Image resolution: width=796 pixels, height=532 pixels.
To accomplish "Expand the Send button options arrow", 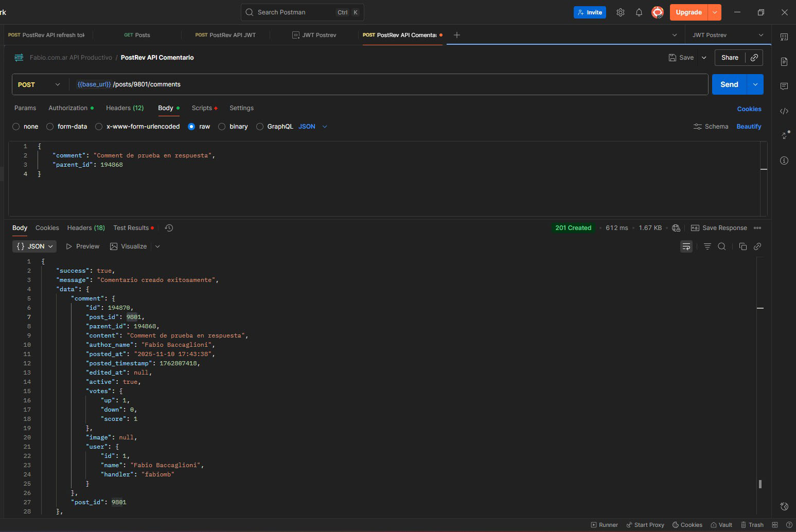I will (x=755, y=84).
